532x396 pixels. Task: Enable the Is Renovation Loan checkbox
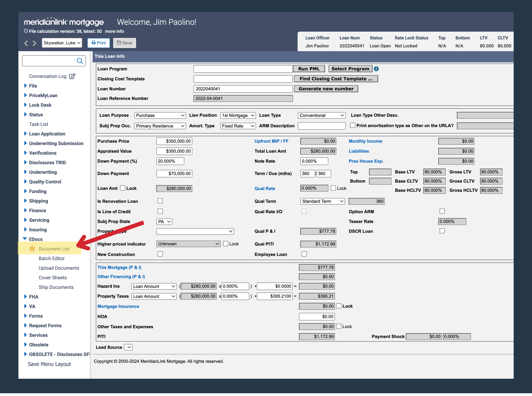click(x=160, y=201)
